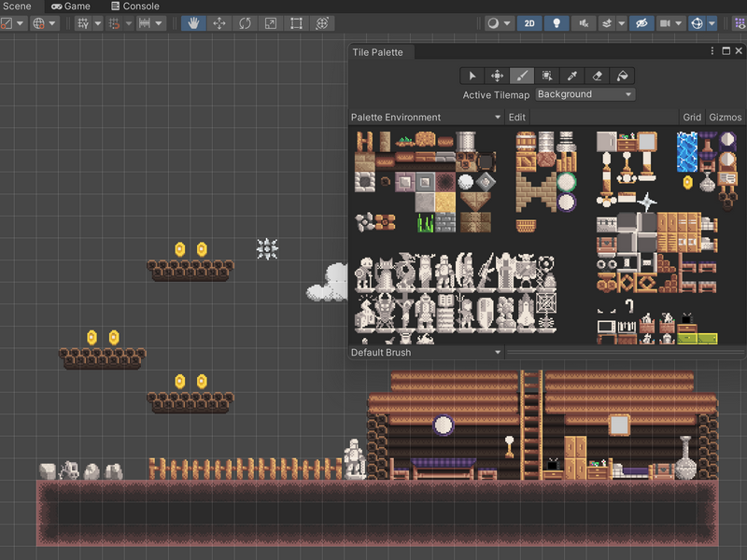
Task: Expand the pivot handle dropdown arrow
Action: tap(20, 23)
